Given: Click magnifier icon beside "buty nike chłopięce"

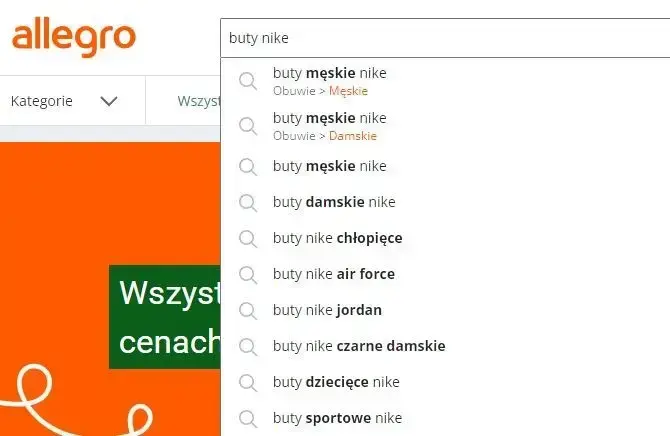Looking at the screenshot, I should (x=247, y=238).
